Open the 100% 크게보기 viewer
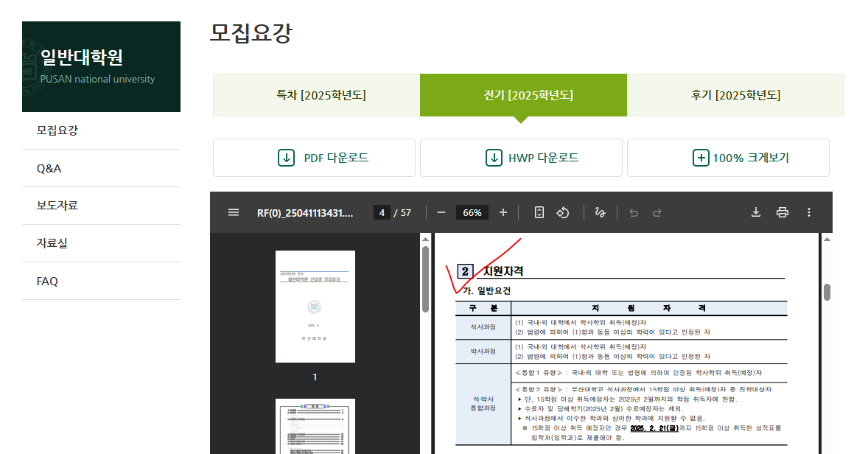Image resolution: width=868 pixels, height=454 pixels. (728, 158)
